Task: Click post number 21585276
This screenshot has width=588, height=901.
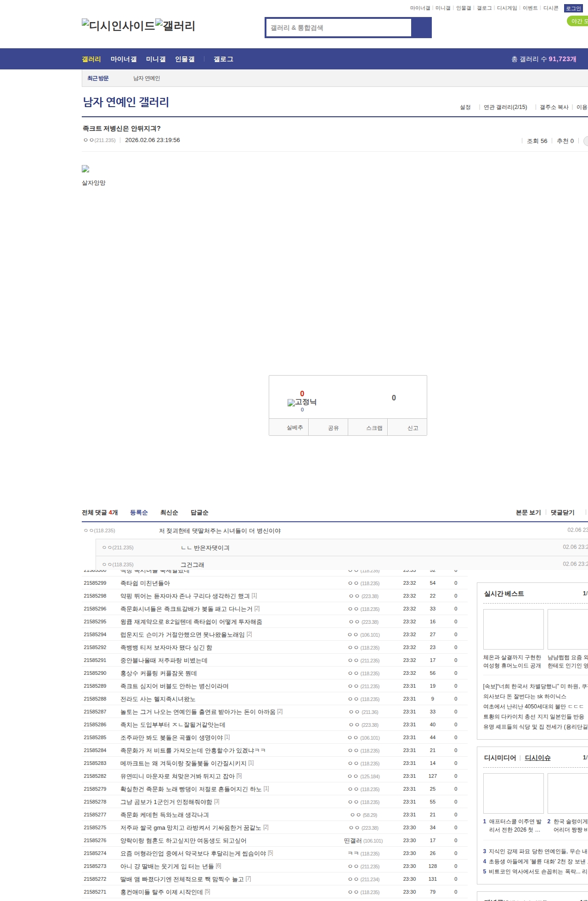Action: [x=95, y=840]
